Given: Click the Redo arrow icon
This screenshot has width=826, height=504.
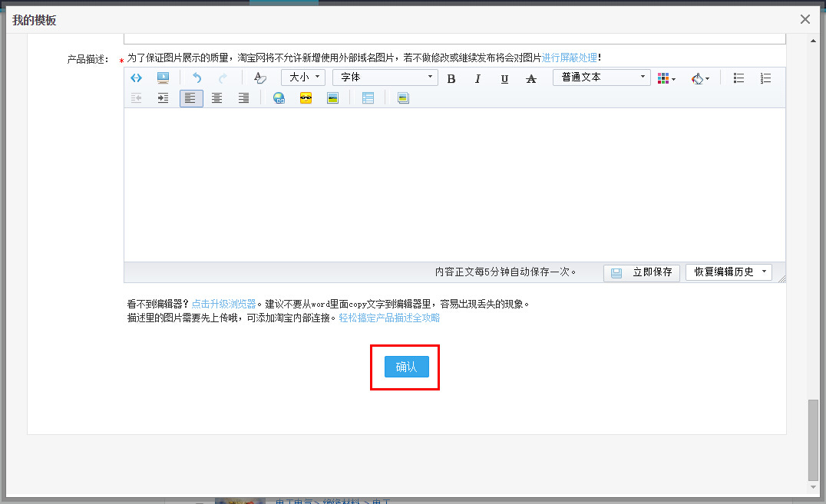Looking at the screenshot, I should pyautogui.click(x=223, y=77).
